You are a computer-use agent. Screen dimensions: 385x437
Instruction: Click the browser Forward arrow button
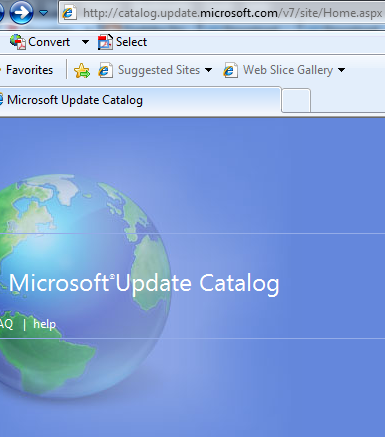pos(21,13)
